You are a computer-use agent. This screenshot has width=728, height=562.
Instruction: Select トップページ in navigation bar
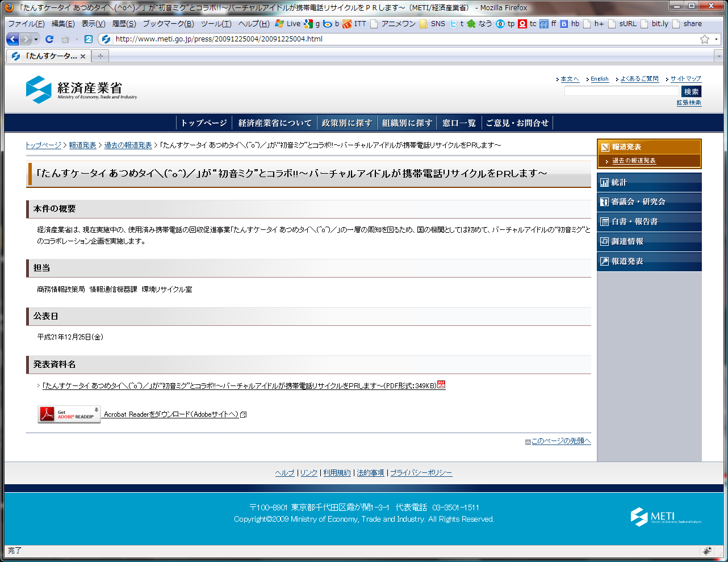[x=204, y=123]
